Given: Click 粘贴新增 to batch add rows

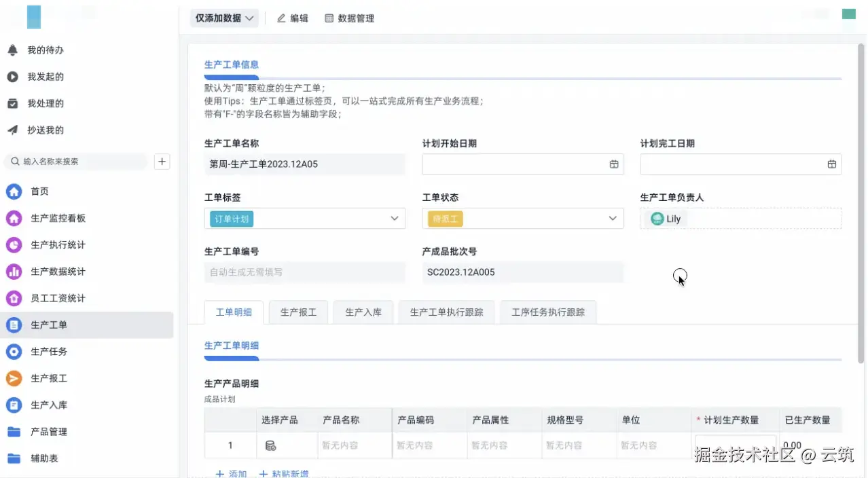Looking at the screenshot, I should click(x=284, y=473).
